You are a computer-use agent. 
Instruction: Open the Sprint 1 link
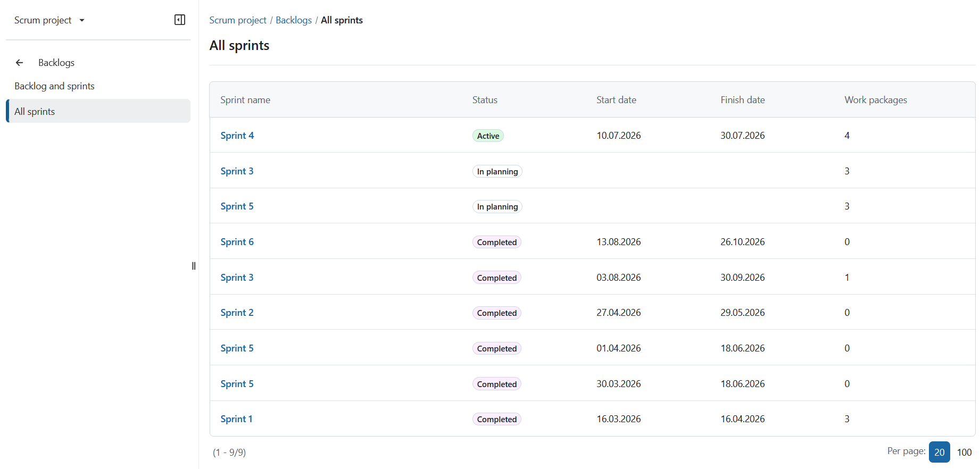(237, 419)
